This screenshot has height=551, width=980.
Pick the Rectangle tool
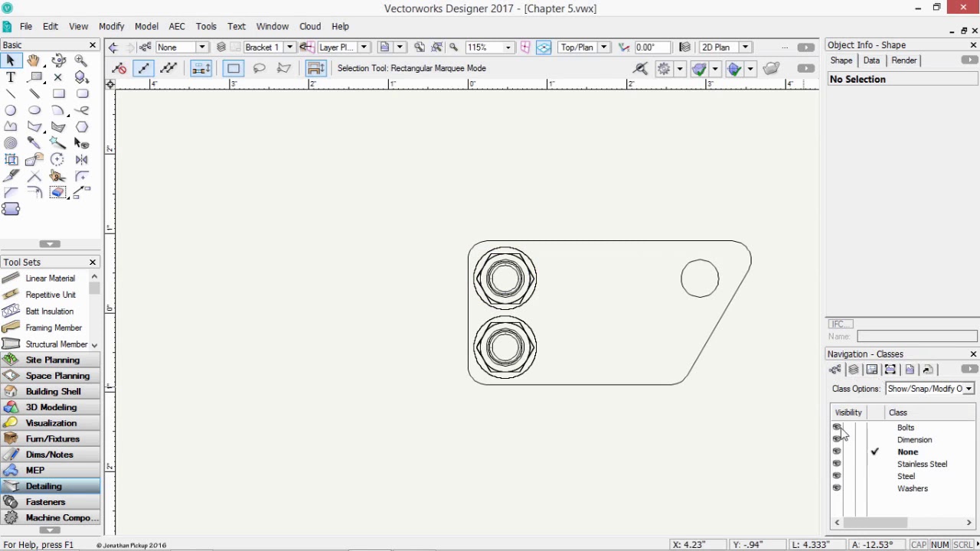point(58,94)
